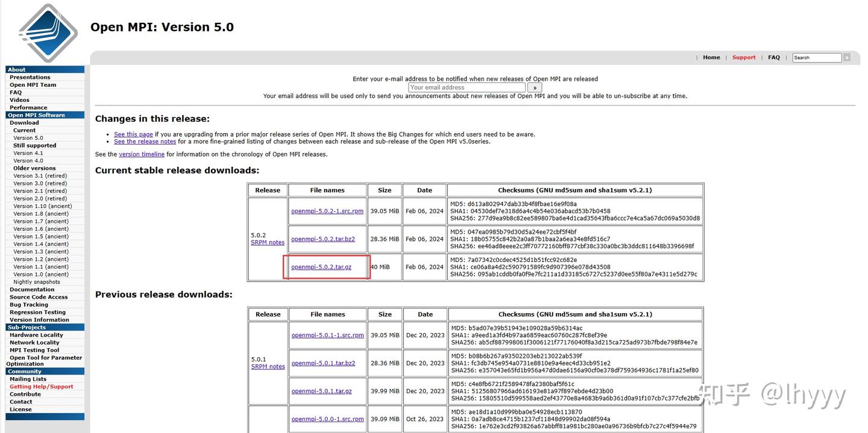Click the Open MPI logo
868x433 pixels.
point(48,33)
